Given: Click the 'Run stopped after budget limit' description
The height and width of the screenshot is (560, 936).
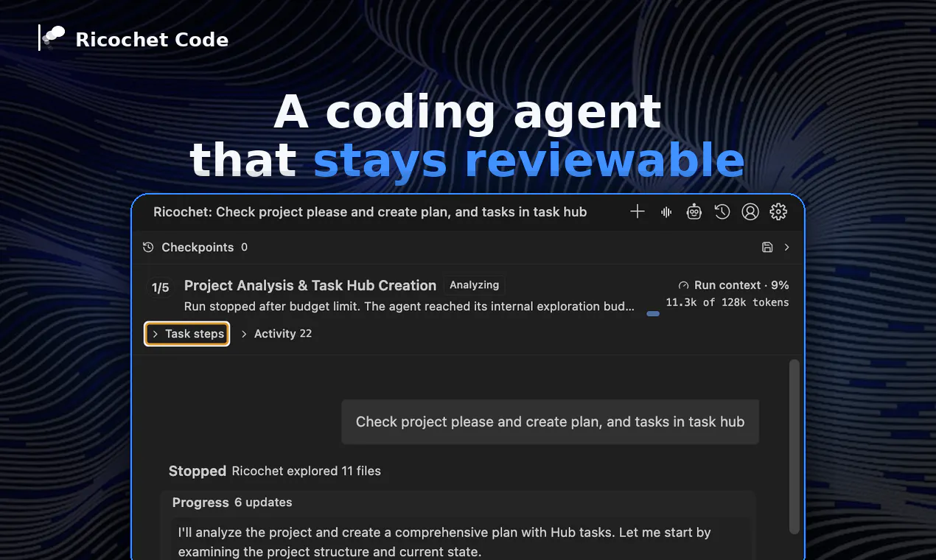Looking at the screenshot, I should click(x=409, y=307).
